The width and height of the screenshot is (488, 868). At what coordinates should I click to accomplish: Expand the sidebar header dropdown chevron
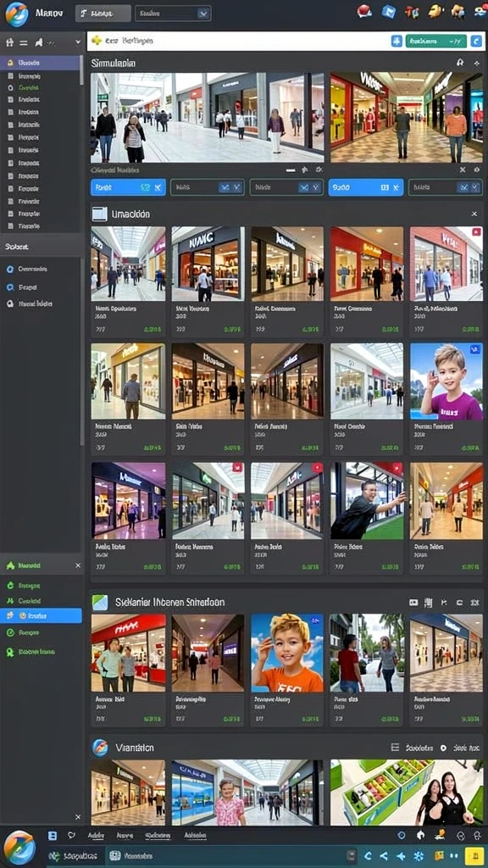[78, 42]
